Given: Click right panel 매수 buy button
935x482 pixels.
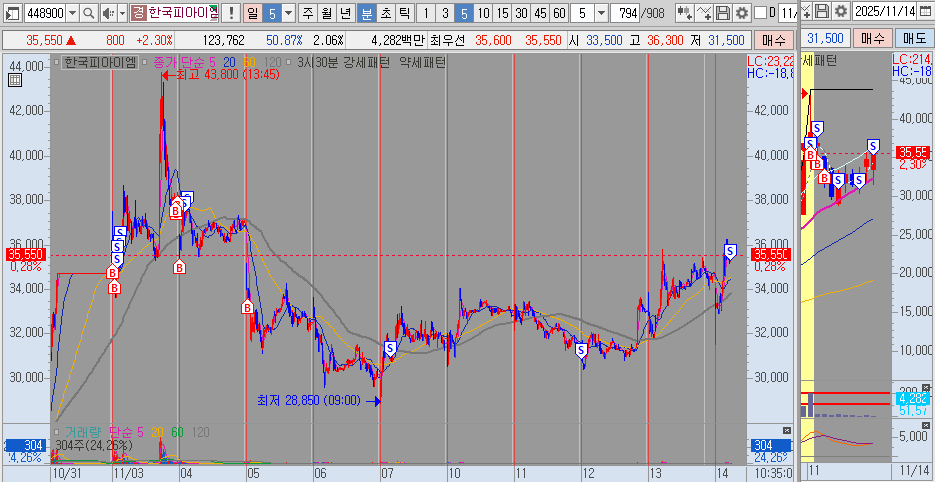Looking at the screenshot, I should point(872,38).
